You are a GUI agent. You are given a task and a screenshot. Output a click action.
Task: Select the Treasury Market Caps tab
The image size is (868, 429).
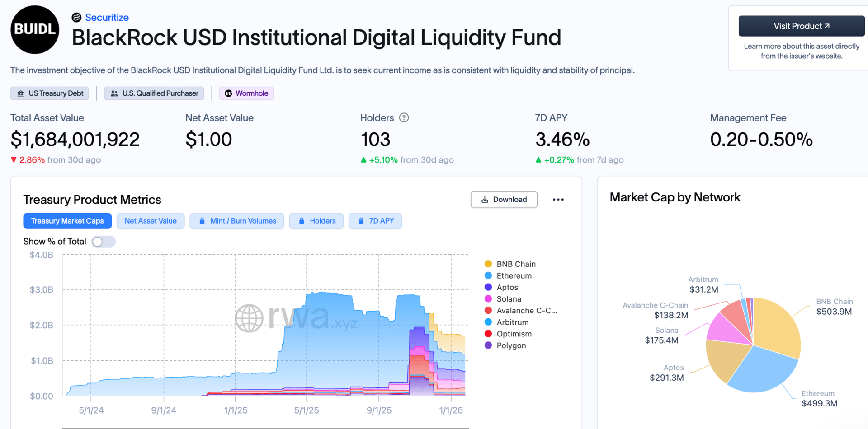[67, 221]
